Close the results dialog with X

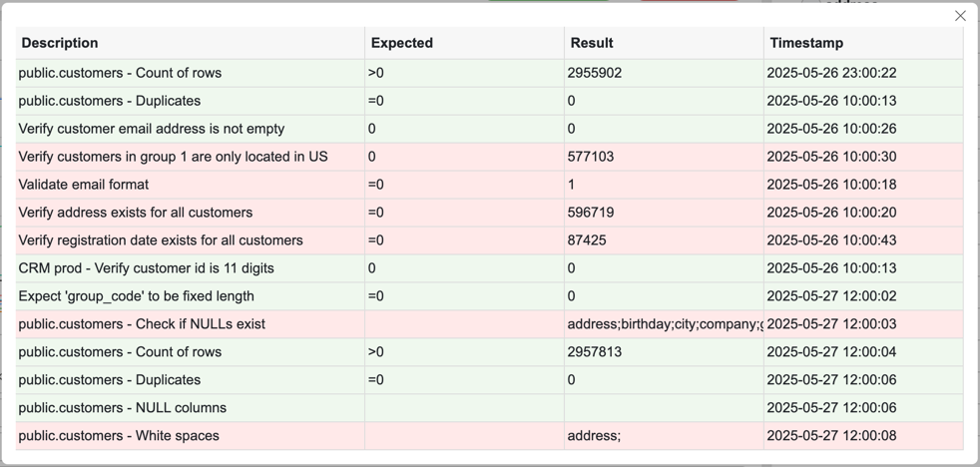(x=960, y=16)
